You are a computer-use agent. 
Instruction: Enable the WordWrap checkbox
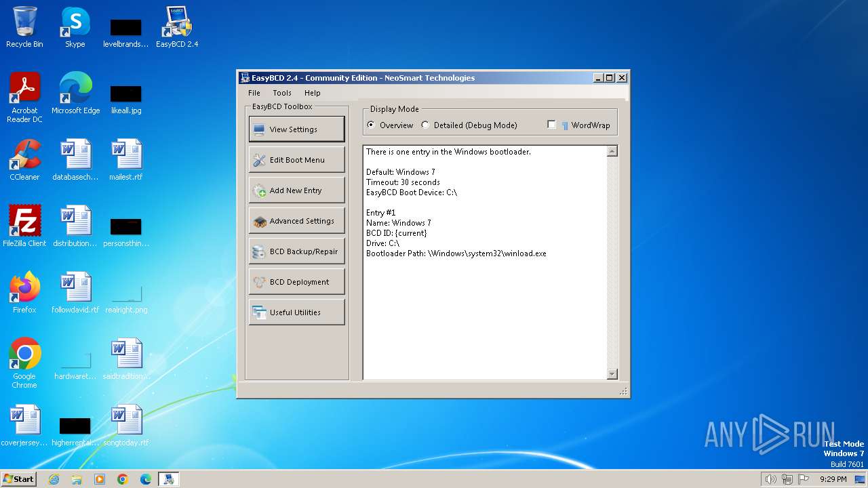click(578, 125)
